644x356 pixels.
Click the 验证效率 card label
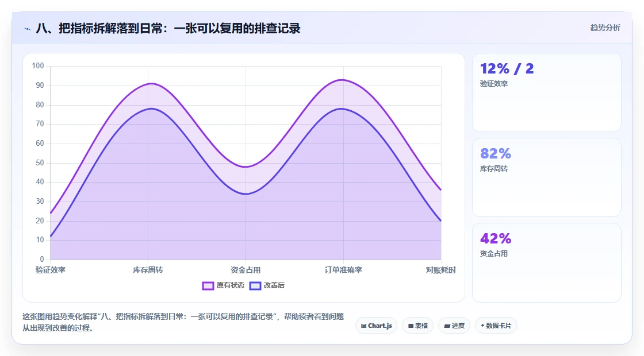pyautogui.click(x=494, y=84)
